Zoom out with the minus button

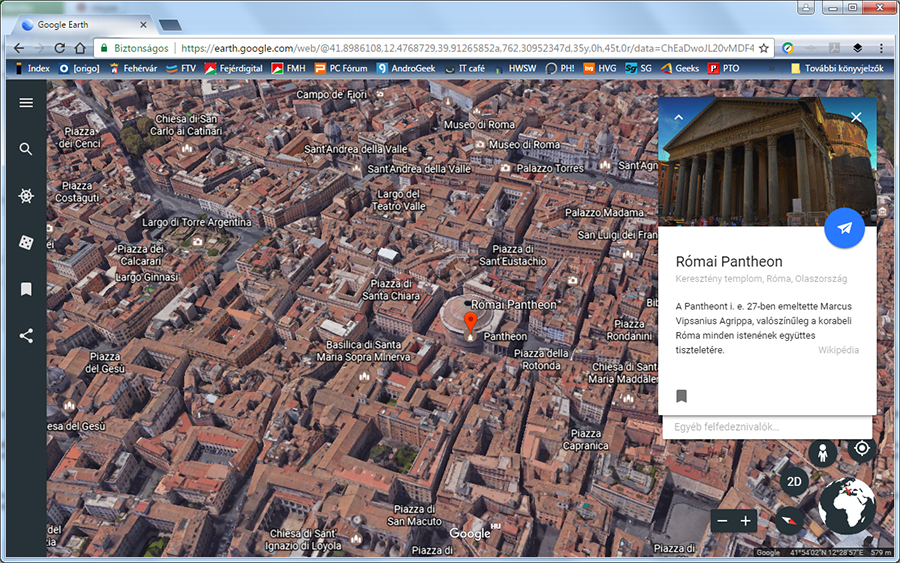click(x=723, y=521)
